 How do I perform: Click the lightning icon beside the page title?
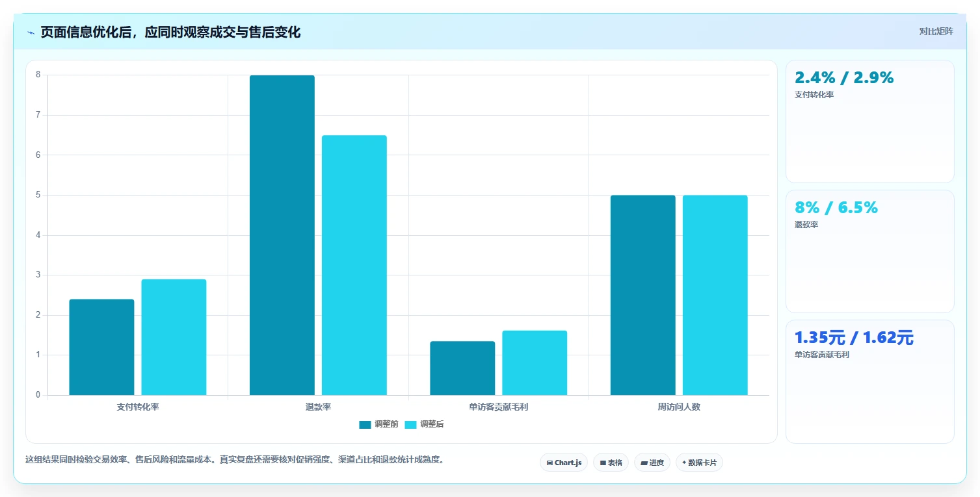pos(31,32)
